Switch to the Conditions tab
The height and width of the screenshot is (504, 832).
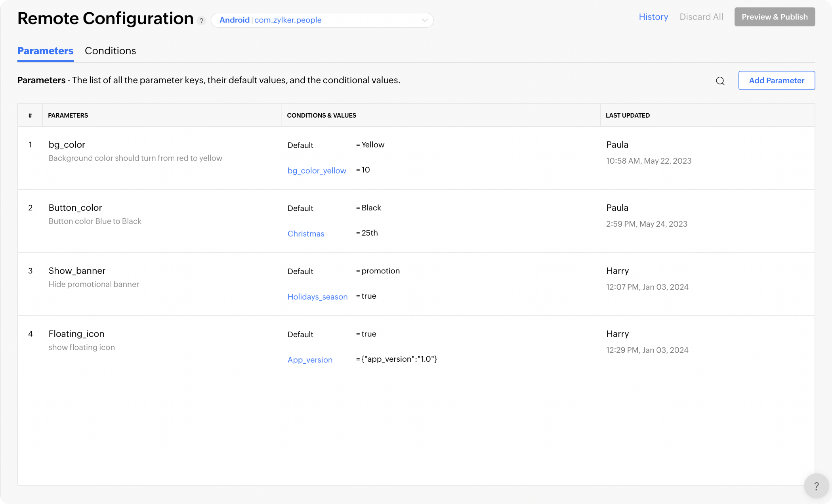click(110, 51)
